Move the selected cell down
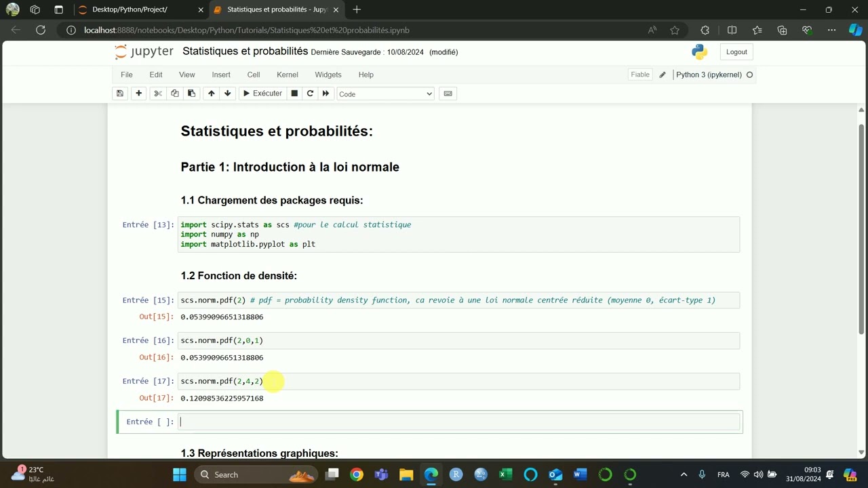The width and height of the screenshot is (868, 488). coord(228,94)
